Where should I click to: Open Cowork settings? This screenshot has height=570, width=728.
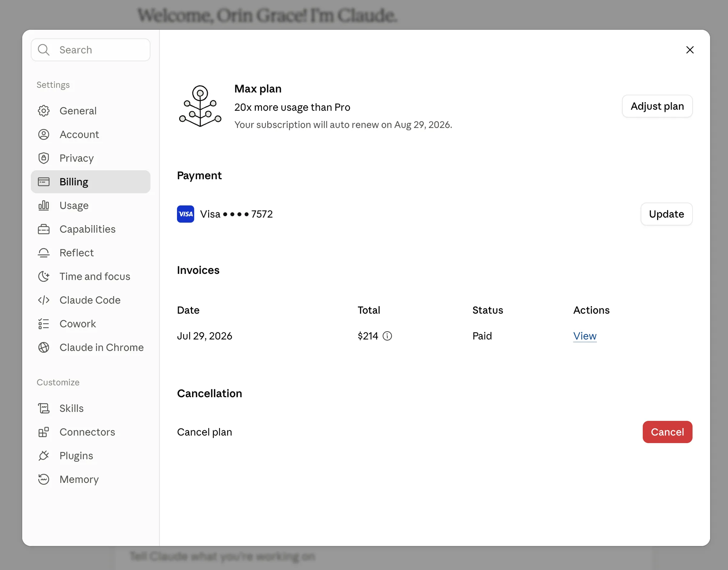click(x=91, y=324)
